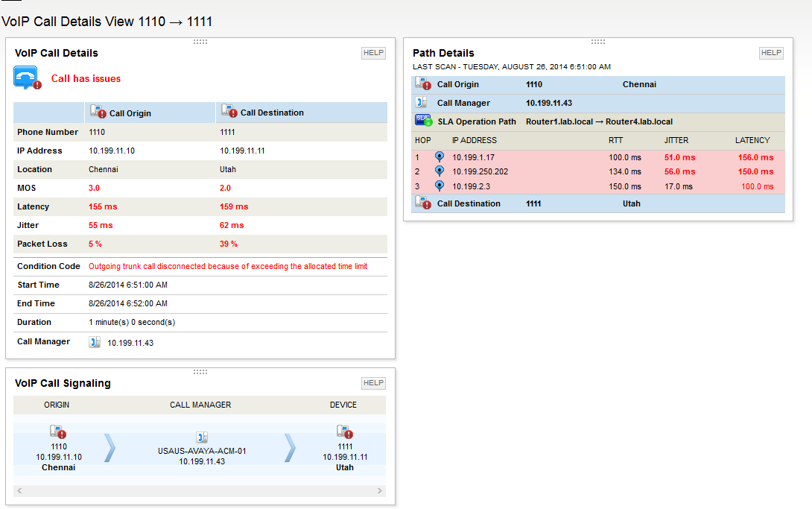This screenshot has height=509, width=812.
Task: Click the Call has issues phone icon
Action: pos(27,78)
